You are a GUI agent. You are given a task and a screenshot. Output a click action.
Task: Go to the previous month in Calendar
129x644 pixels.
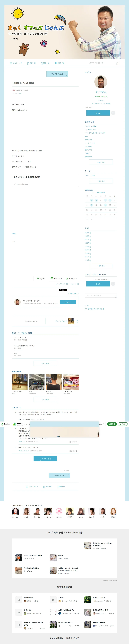(92, 193)
